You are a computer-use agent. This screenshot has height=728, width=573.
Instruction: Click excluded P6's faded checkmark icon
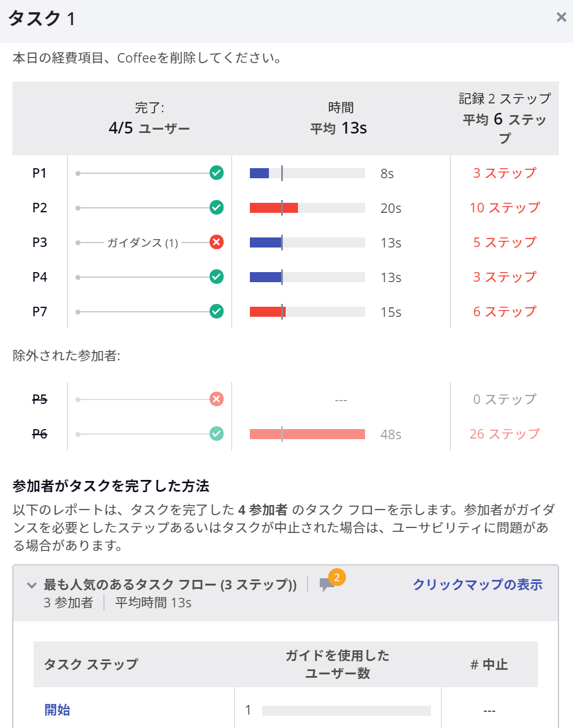(216, 434)
